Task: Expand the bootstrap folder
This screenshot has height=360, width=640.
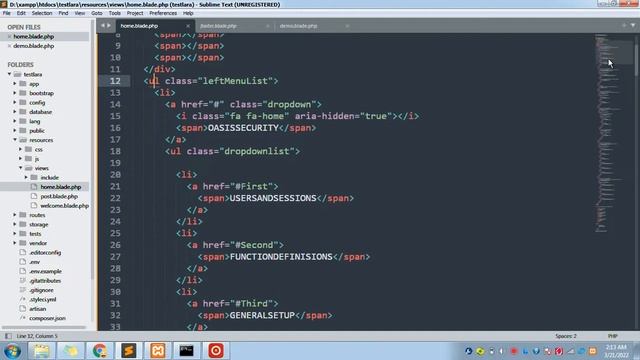Action: [15, 93]
